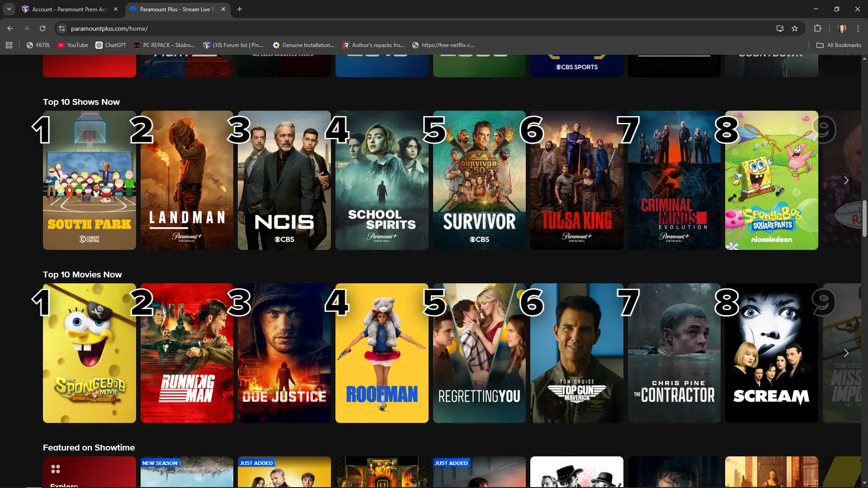Open PC REPACK - Skidro bookmark
The image size is (868, 488).
(x=164, y=45)
